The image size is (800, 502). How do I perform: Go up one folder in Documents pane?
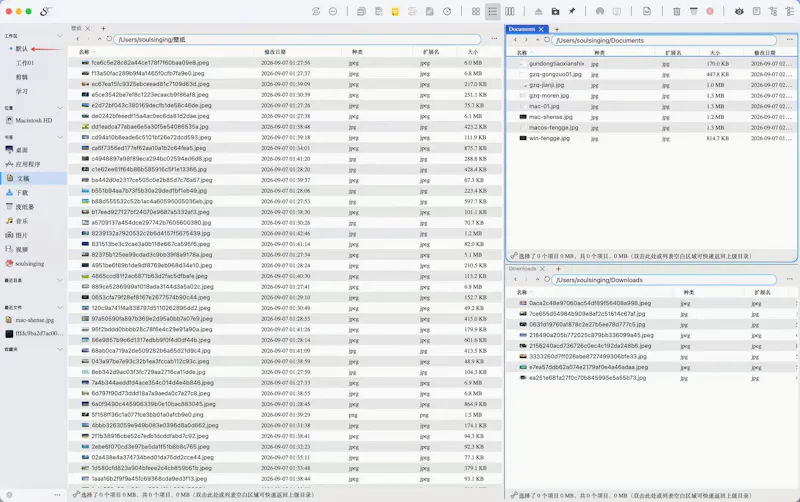click(x=537, y=40)
